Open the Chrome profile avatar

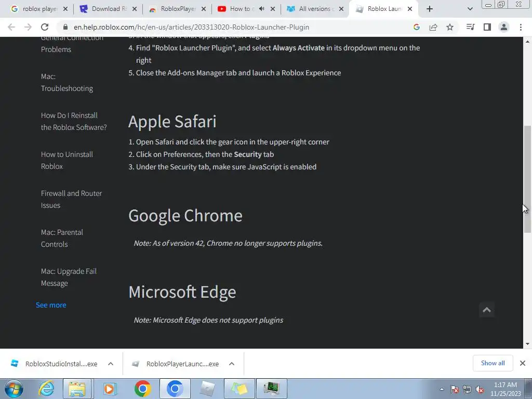click(x=504, y=27)
